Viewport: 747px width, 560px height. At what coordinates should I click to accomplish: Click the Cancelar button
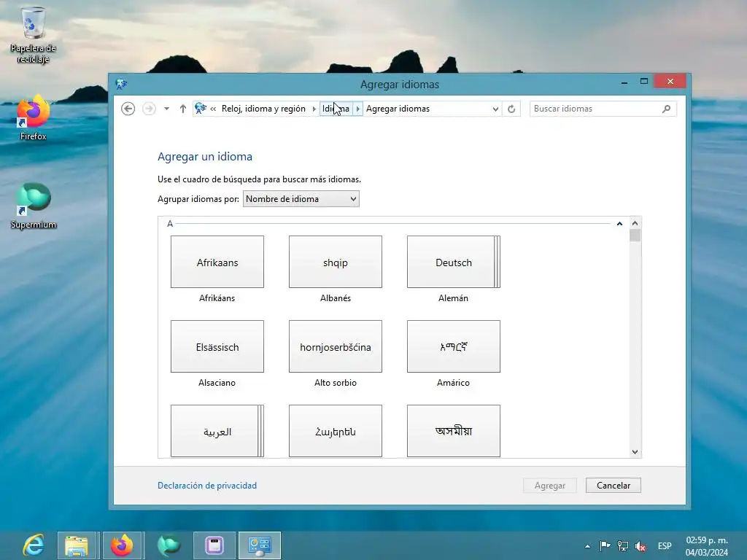[613, 485]
